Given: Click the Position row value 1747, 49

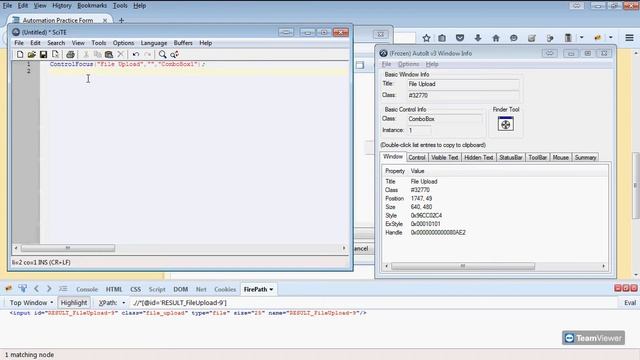Looking at the screenshot, I should (421, 198).
